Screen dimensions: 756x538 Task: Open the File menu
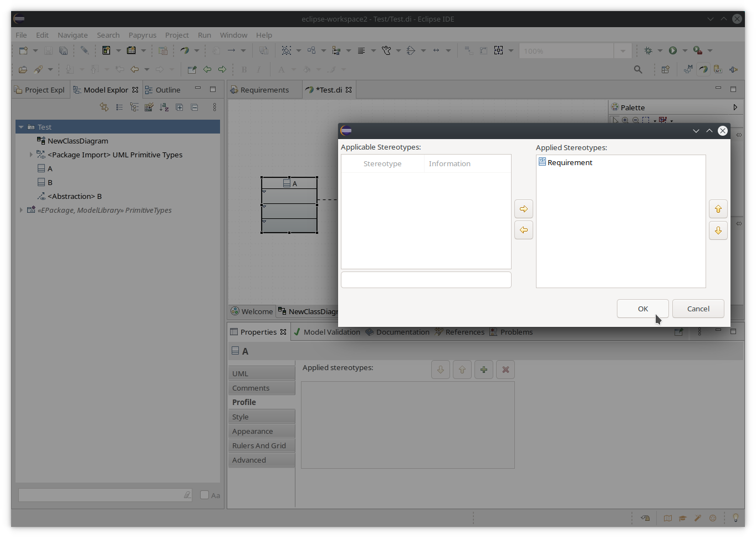(21, 35)
